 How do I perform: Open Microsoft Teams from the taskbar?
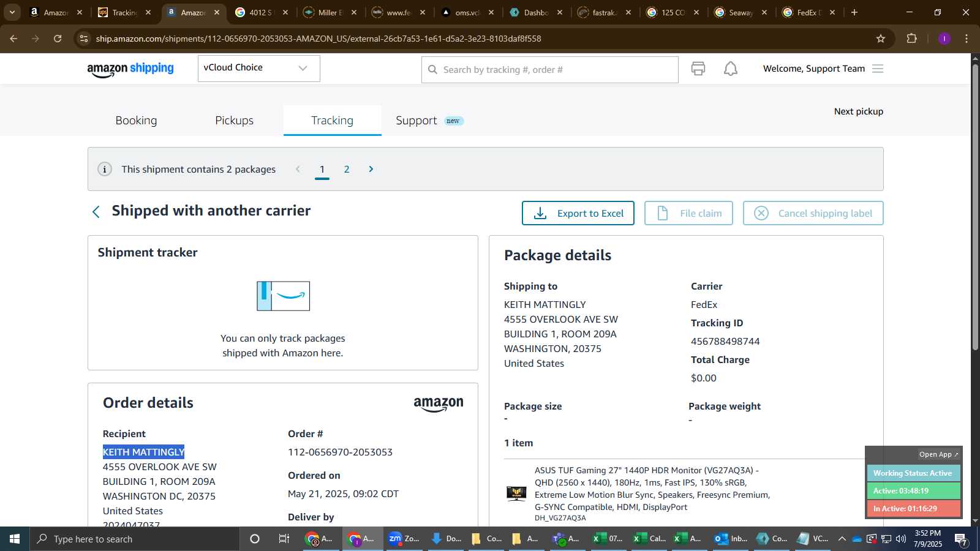pos(566,539)
